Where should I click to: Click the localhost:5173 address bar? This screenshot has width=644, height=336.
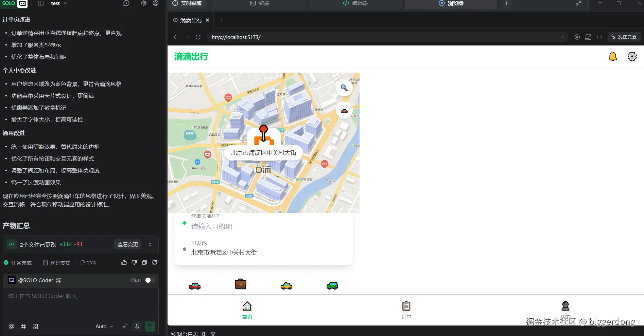pyautogui.click(x=387, y=37)
